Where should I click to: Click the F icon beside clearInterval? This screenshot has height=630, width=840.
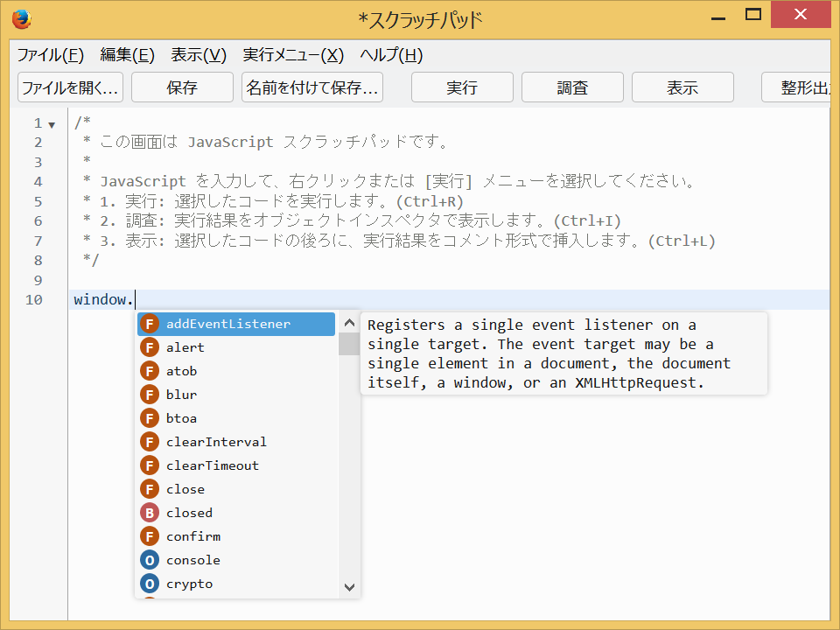(x=150, y=442)
